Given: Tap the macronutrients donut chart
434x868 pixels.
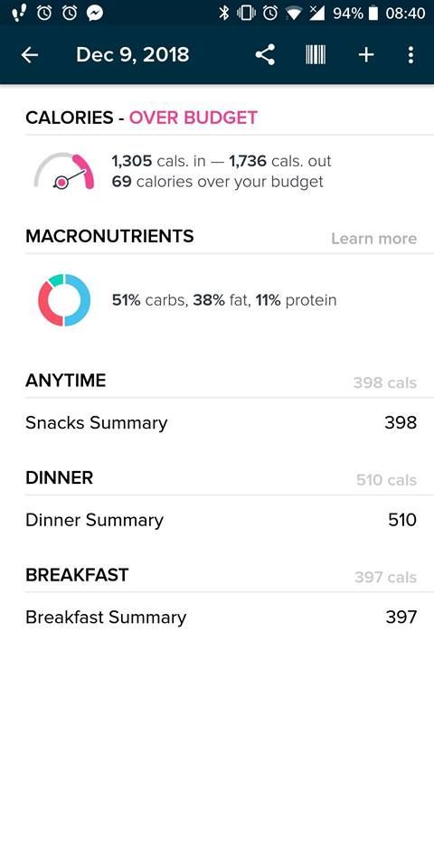Looking at the screenshot, I should (x=64, y=300).
